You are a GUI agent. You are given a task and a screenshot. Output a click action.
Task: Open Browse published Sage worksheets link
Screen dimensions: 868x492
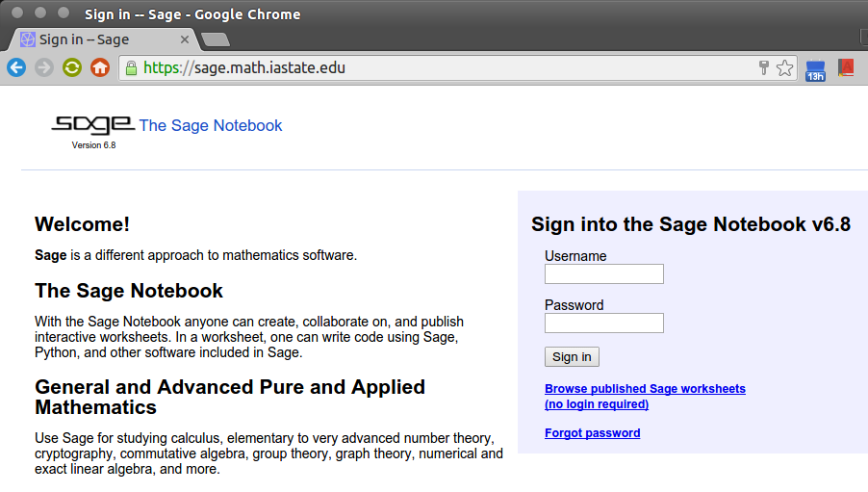pyautogui.click(x=645, y=396)
